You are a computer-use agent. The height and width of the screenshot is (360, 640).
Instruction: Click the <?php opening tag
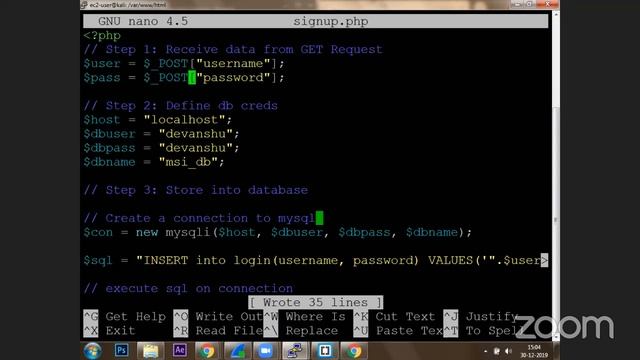[x=102, y=36]
